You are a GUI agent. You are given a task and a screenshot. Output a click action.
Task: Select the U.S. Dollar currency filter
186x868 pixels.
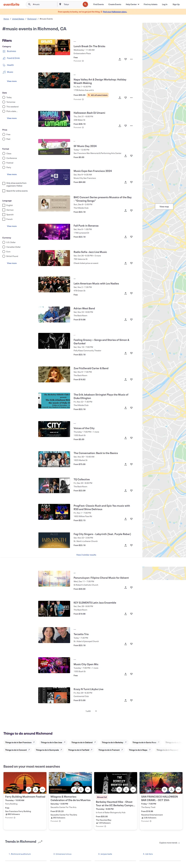pyautogui.click(x=4, y=242)
